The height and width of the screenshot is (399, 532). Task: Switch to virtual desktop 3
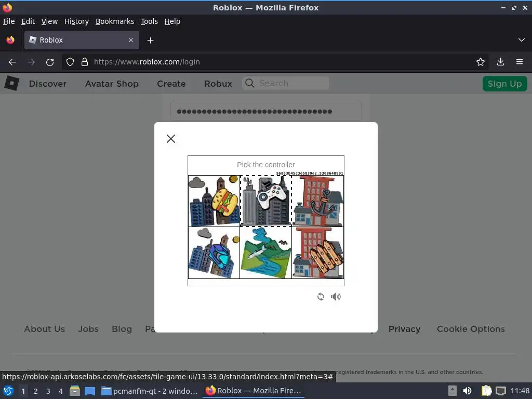tap(48, 391)
